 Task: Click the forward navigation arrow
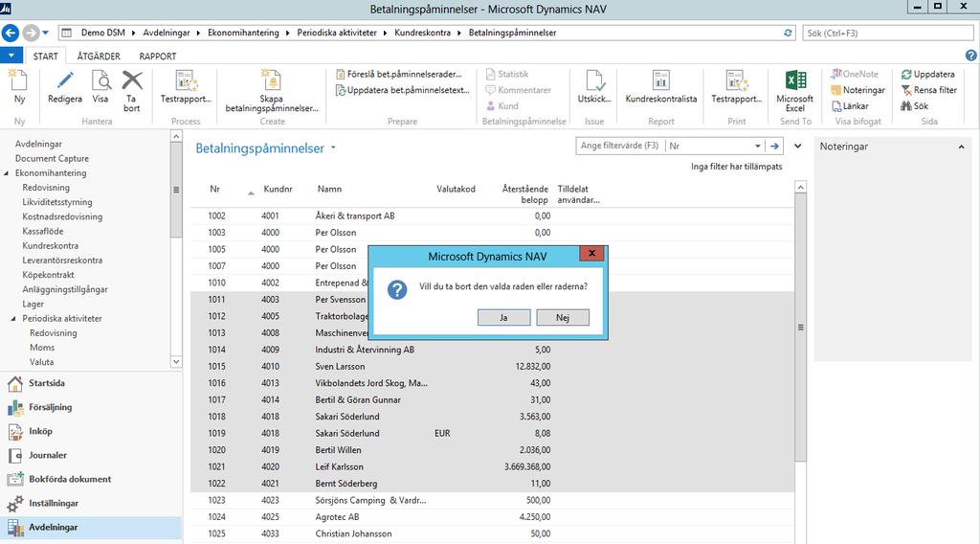(30, 33)
